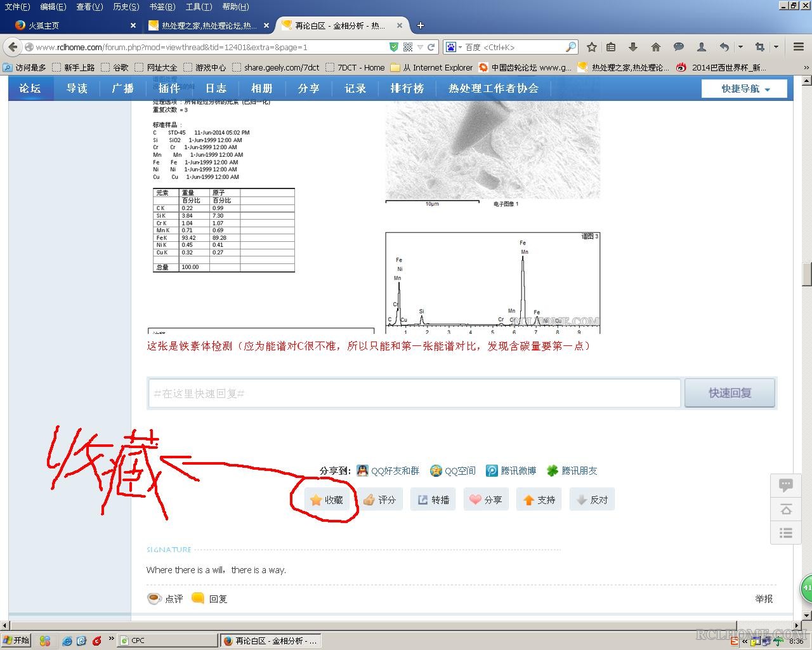Screen dimensions: 812x650
Task: Click the 点评 comment link
Action: point(165,599)
